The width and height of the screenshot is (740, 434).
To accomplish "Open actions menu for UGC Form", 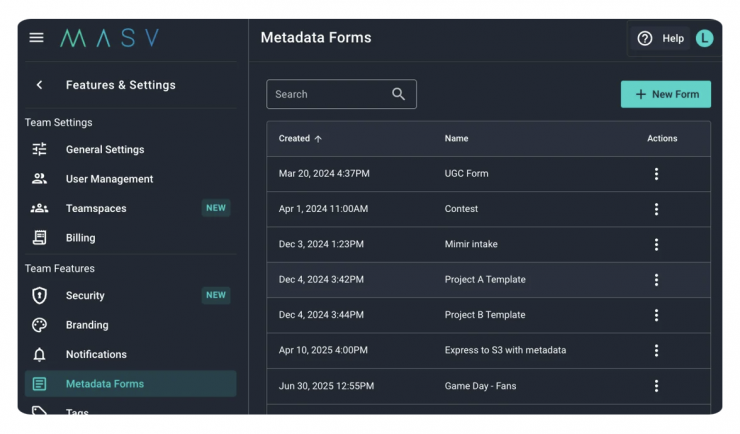I will [656, 174].
